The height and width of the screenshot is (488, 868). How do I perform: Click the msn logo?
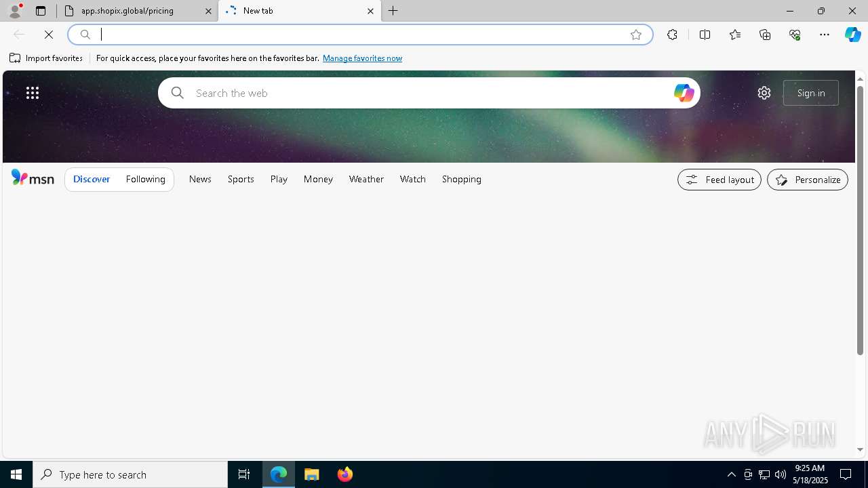click(x=33, y=178)
